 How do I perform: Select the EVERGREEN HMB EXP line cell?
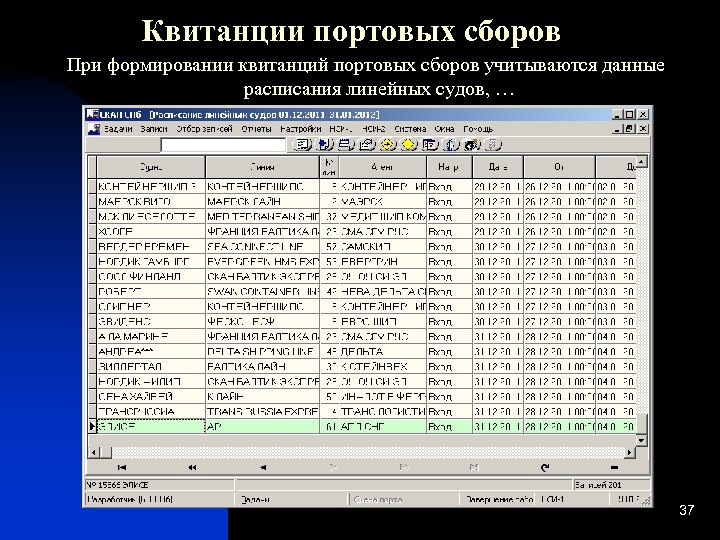263,262
